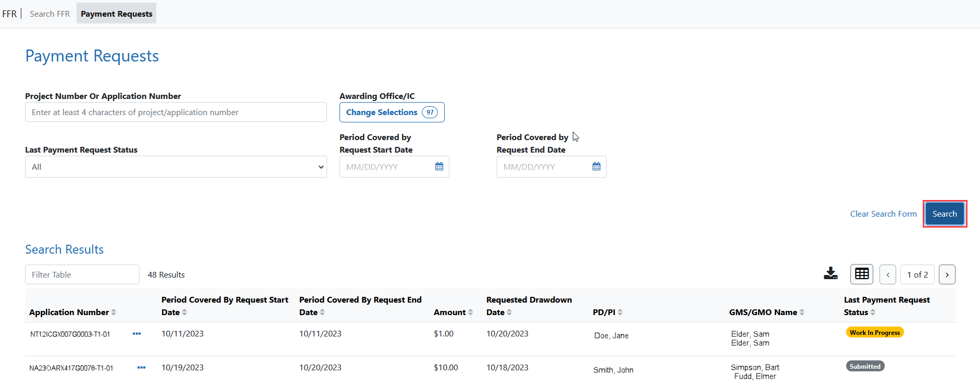Viewport: 980px width, 388px height.
Task: Click the Search button
Action: 944,214
